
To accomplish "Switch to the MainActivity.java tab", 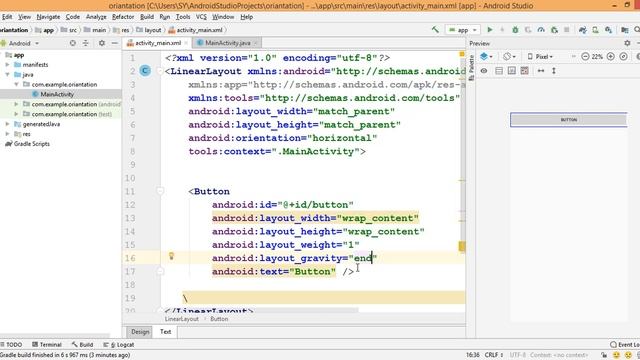I will click(227, 43).
